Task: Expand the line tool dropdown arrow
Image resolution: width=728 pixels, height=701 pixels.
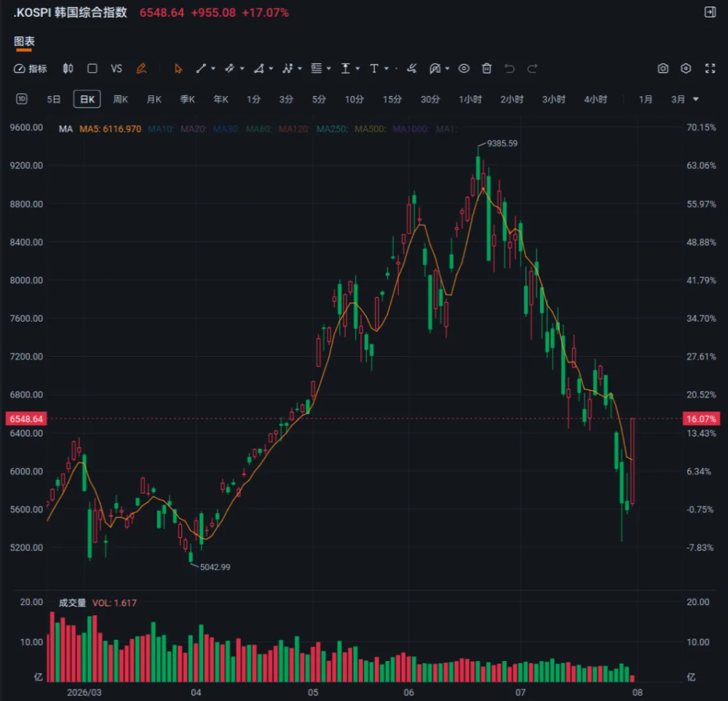Action: (213, 68)
